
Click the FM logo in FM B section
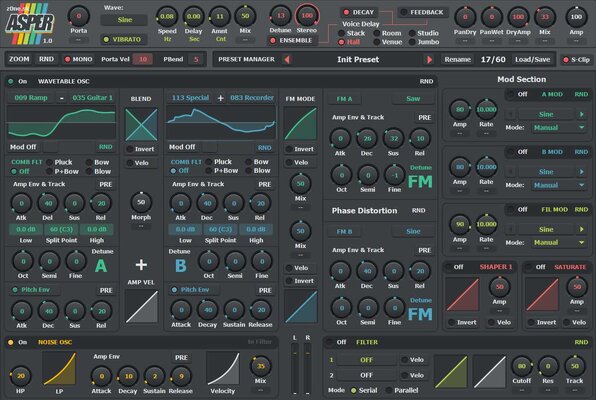coord(420,314)
